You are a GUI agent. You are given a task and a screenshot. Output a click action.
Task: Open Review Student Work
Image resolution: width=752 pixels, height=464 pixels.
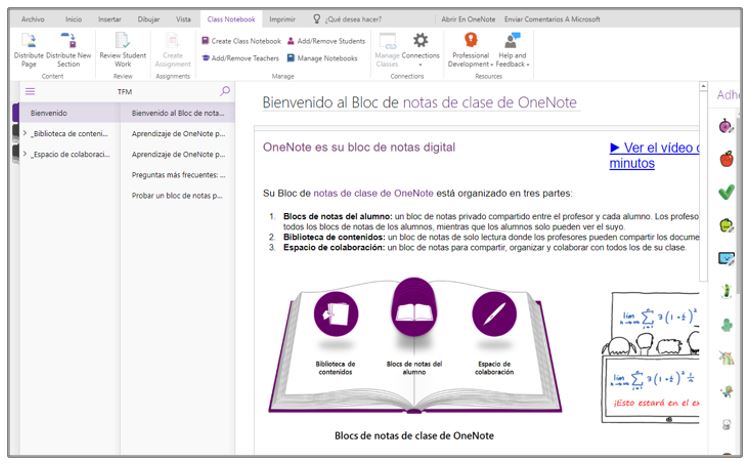[x=122, y=42]
